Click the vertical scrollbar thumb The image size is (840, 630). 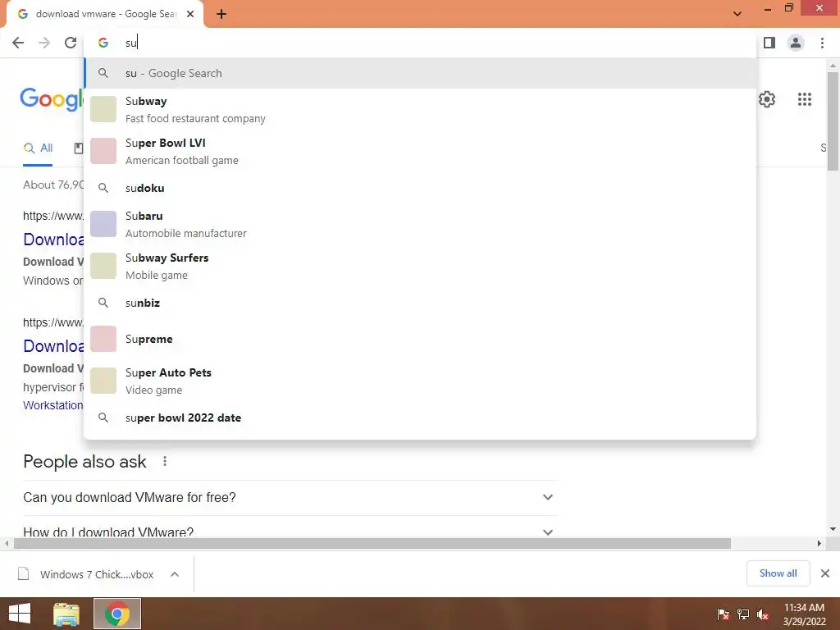(833, 121)
